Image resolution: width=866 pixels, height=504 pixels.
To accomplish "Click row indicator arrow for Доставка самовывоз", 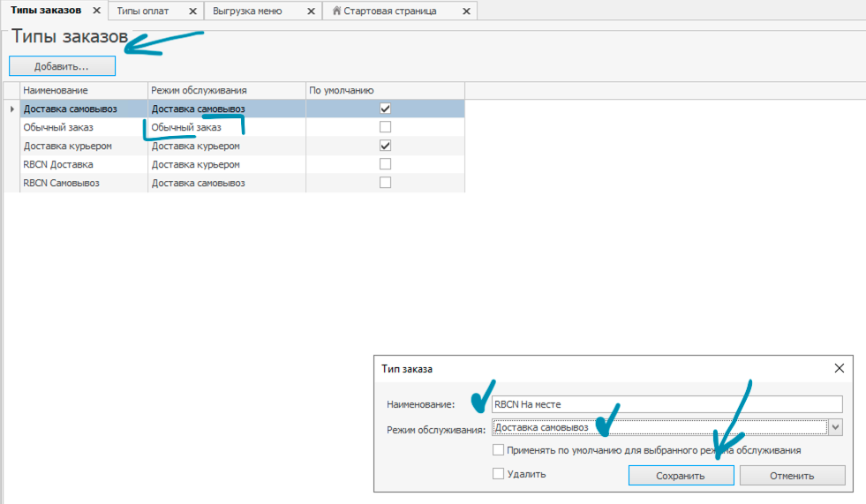I will pyautogui.click(x=11, y=109).
